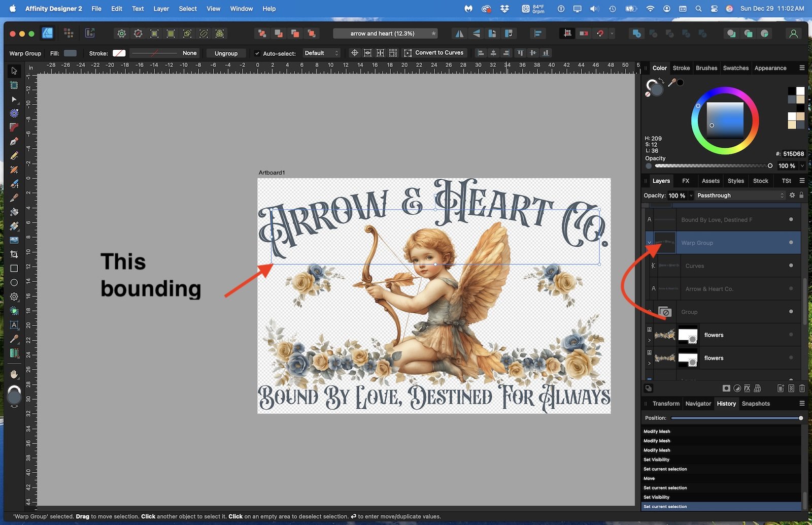This screenshot has height=525, width=812.
Task: Click the red magnet snapping icon
Action: click(600, 34)
